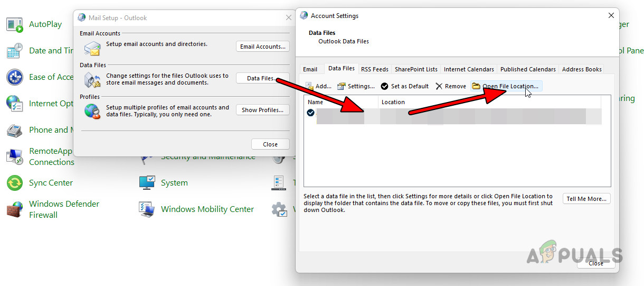Open Sync Center text link

click(51, 183)
